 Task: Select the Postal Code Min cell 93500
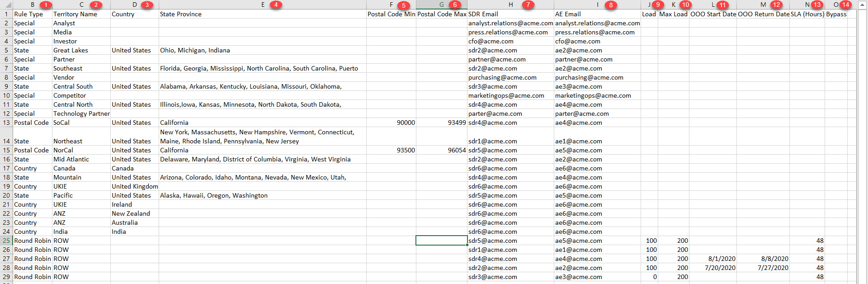point(391,150)
